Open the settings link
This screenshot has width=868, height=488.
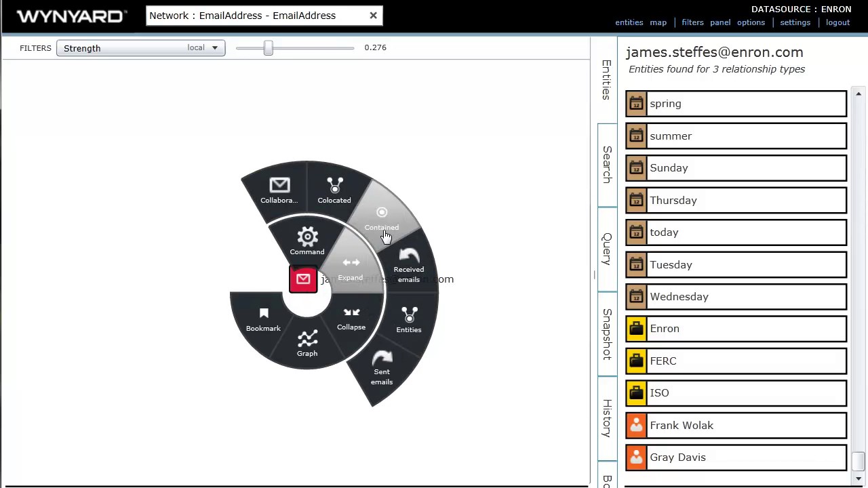[795, 22]
